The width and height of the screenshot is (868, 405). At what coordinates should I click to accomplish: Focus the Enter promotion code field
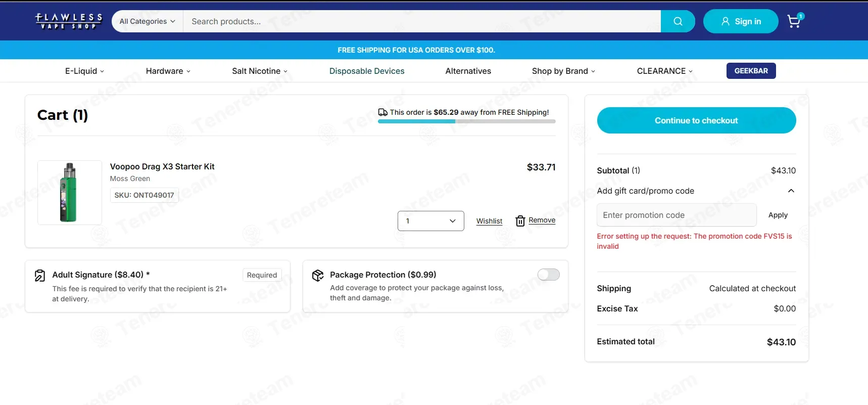click(x=677, y=215)
